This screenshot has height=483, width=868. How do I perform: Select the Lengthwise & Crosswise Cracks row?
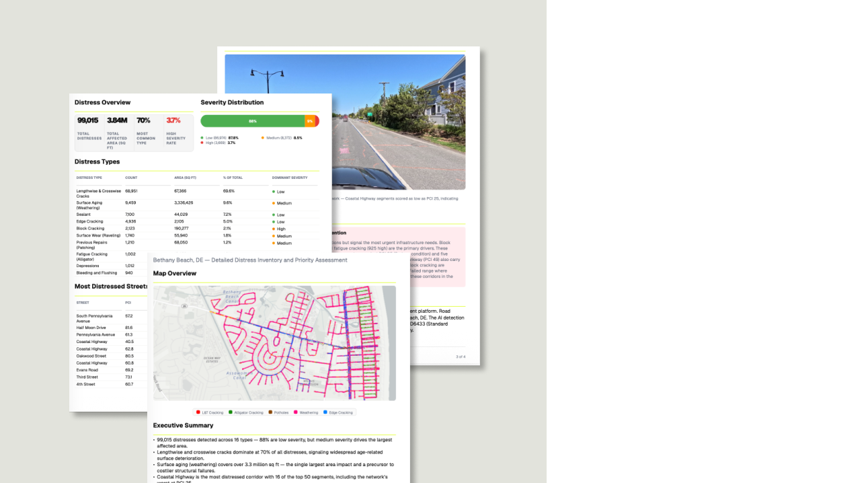pyautogui.click(x=197, y=193)
